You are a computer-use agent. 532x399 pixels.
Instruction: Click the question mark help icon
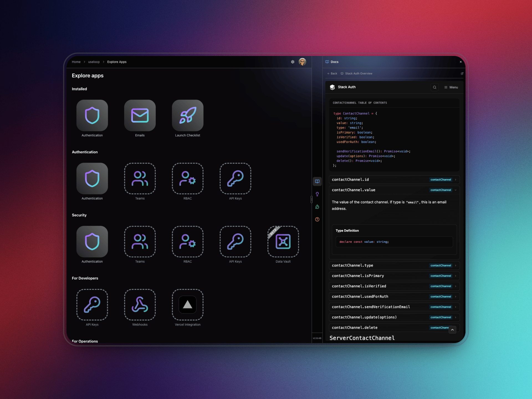tap(317, 219)
